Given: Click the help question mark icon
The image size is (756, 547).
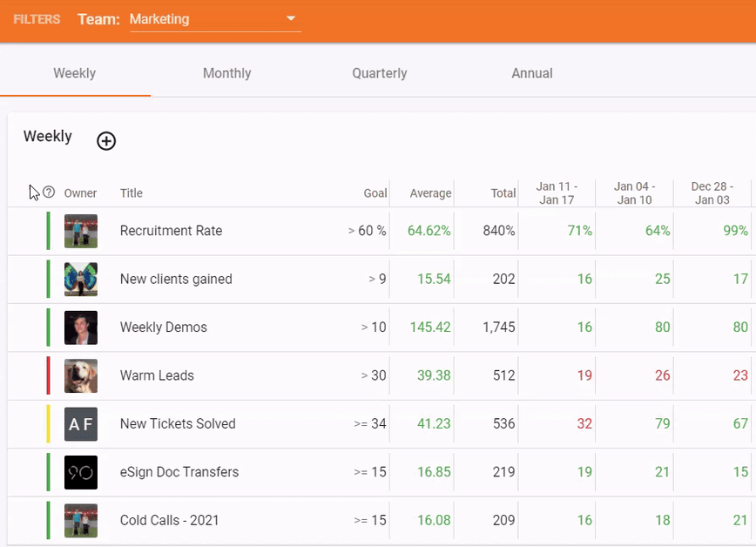Looking at the screenshot, I should (49, 192).
